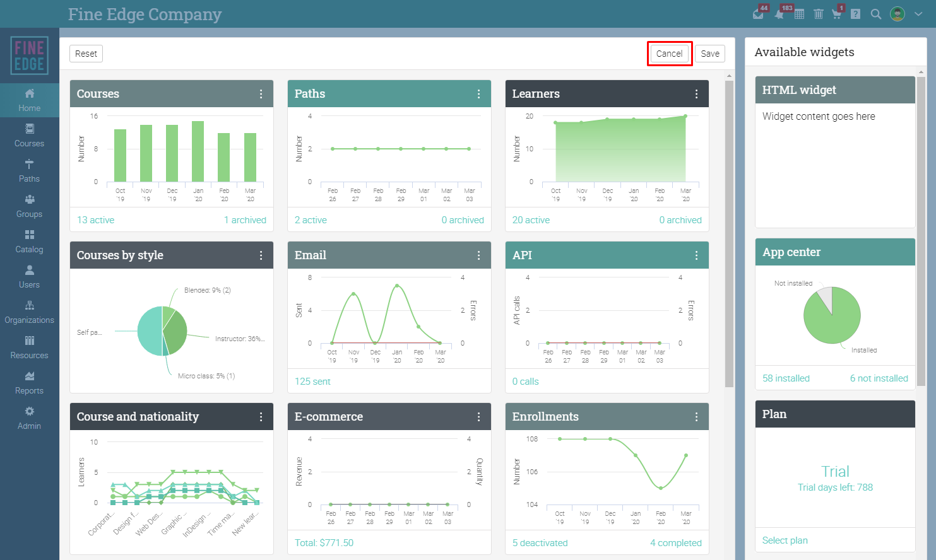Image resolution: width=936 pixels, height=560 pixels.
Task: Open Catalog in the sidebar
Action: (30, 242)
